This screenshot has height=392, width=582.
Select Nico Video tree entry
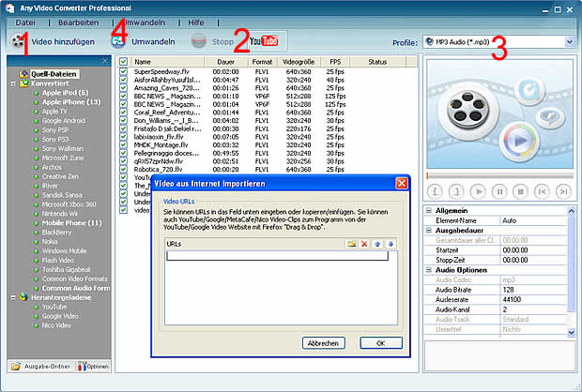pyautogui.click(x=56, y=325)
